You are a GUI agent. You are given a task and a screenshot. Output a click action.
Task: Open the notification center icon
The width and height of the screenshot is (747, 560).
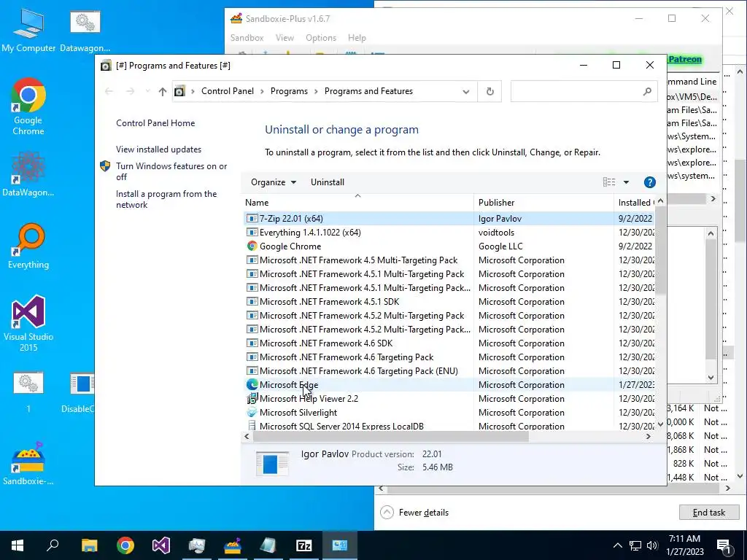point(724,545)
